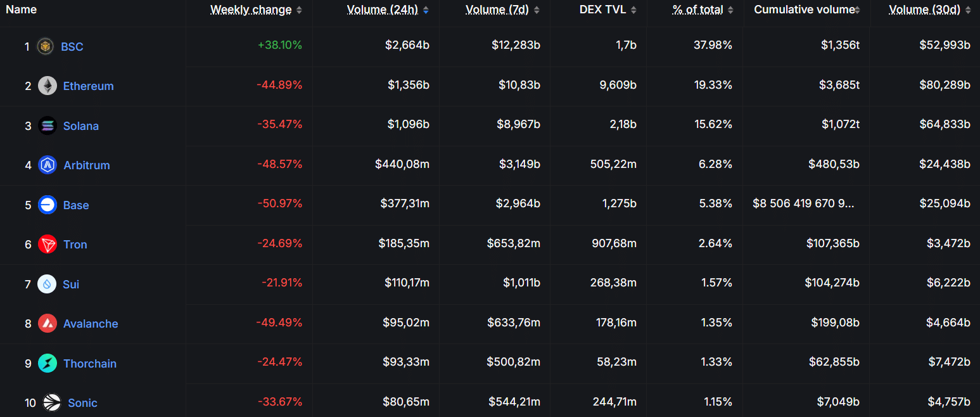Click the Base logo icon
This screenshot has height=417, width=980.
[x=48, y=205]
